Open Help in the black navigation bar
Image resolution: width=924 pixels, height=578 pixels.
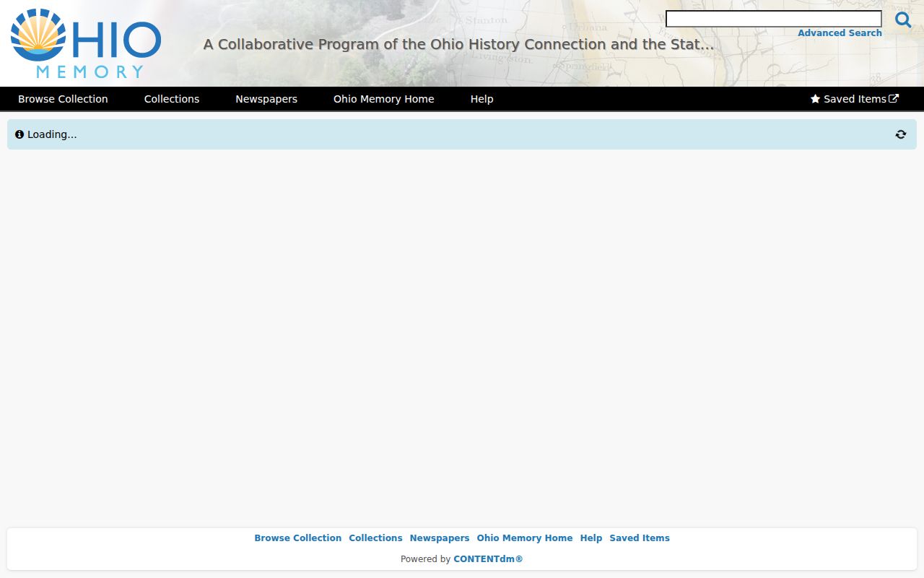coord(482,99)
